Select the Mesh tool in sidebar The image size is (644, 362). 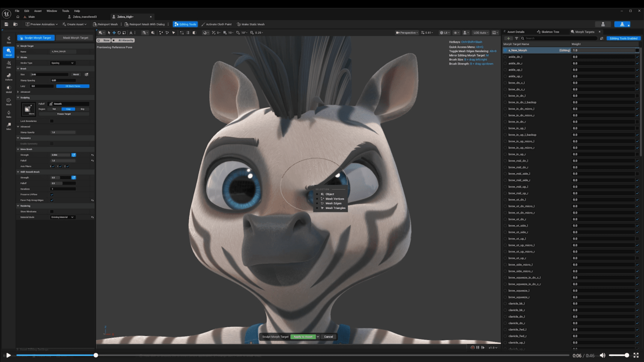click(9, 102)
